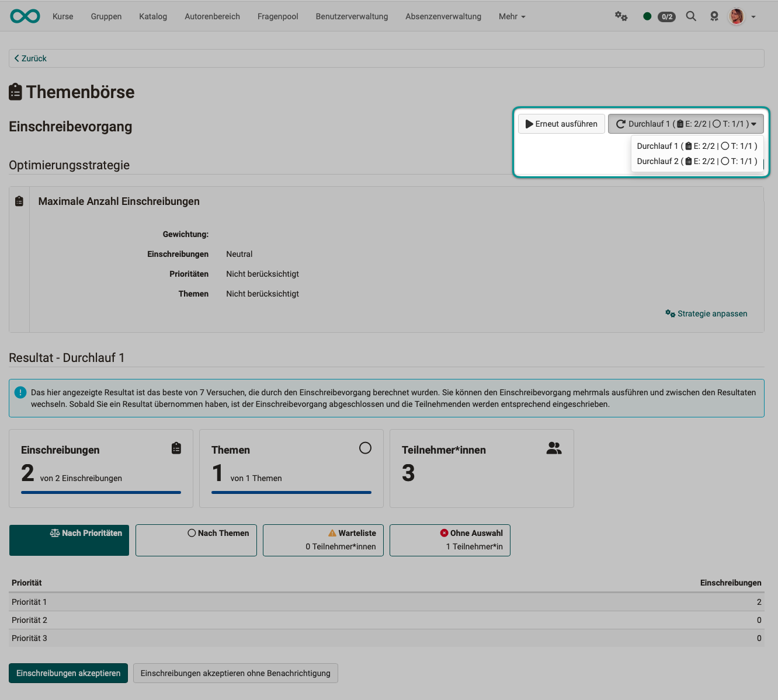The image size is (778, 700).
Task: Switch to the Fragenpool section
Action: coord(277,16)
